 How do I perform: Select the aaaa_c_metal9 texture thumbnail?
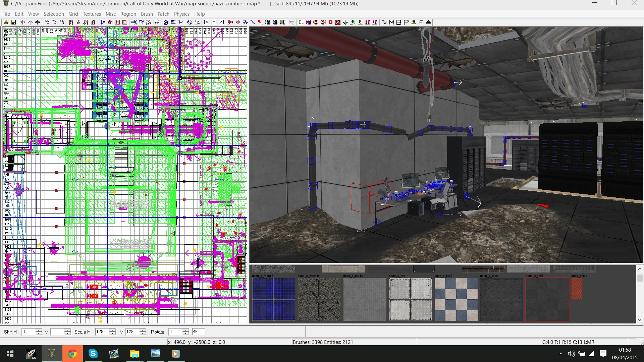coord(319,299)
